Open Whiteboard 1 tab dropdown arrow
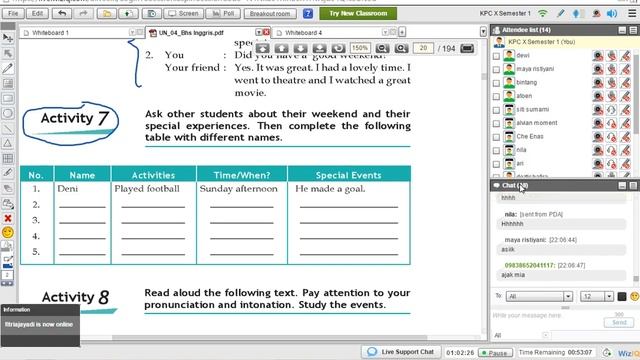This screenshot has height=360, width=640. click(x=132, y=32)
